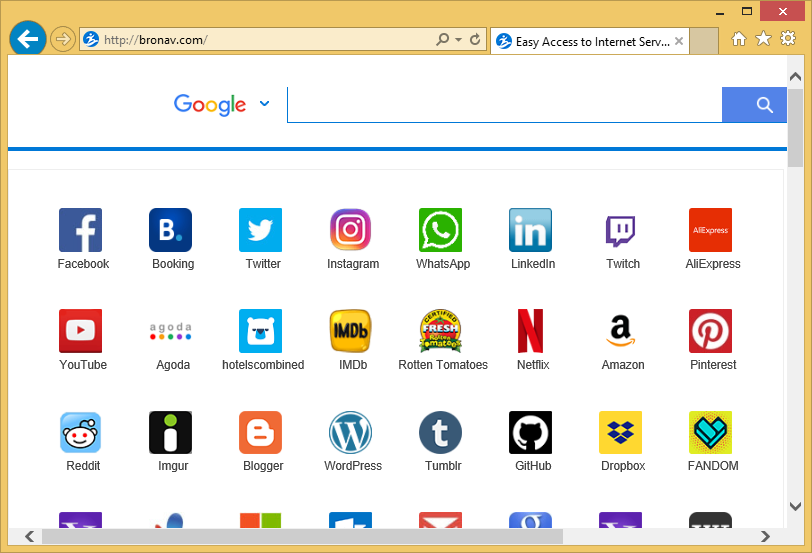Open the Twitch shortcut
Viewport: 812px width, 553px height.
click(x=620, y=230)
